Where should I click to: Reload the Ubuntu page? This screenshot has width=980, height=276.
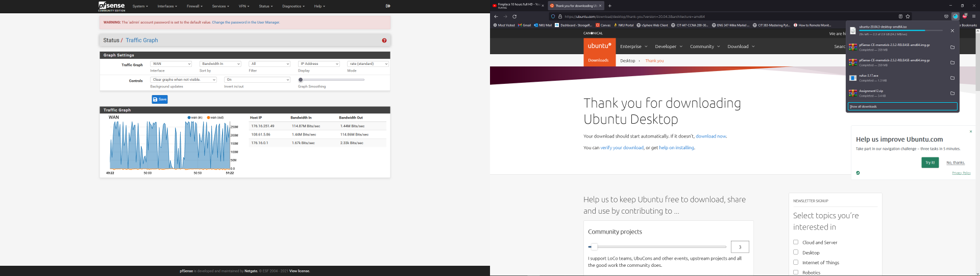click(x=514, y=16)
